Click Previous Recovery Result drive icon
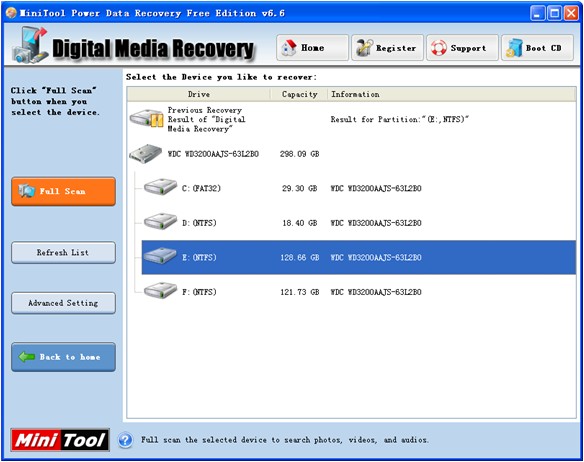This screenshot has width=584, height=462. point(146,119)
